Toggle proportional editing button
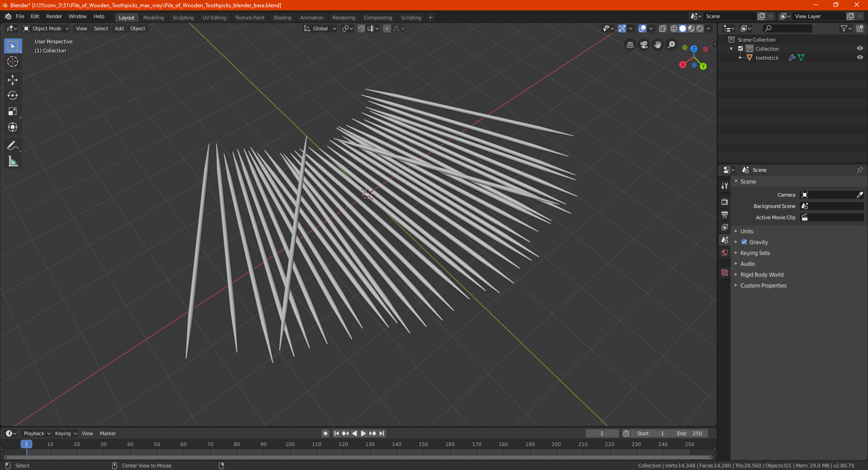This screenshot has height=470, width=868. (x=387, y=28)
